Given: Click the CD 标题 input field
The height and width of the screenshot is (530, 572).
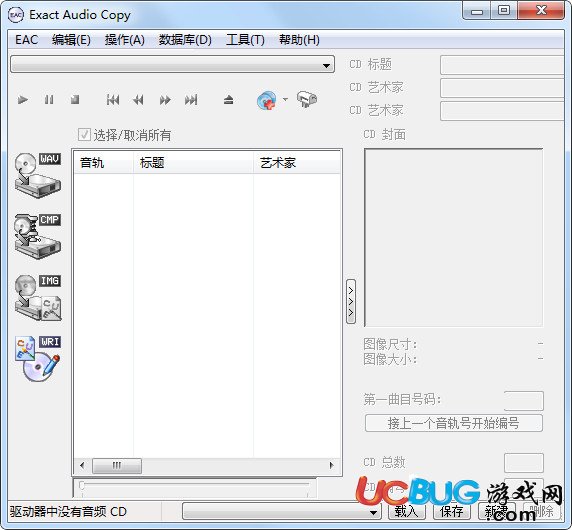Looking at the screenshot, I should 502,65.
